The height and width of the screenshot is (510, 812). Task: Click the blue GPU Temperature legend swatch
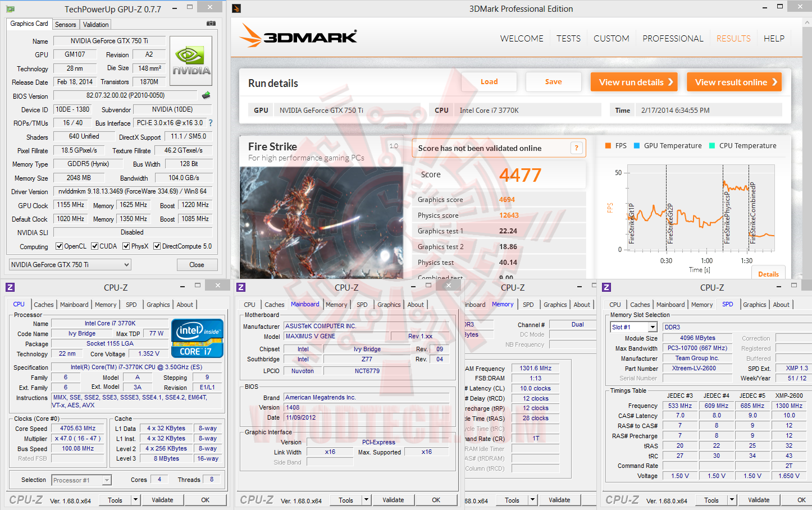(x=637, y=145)
